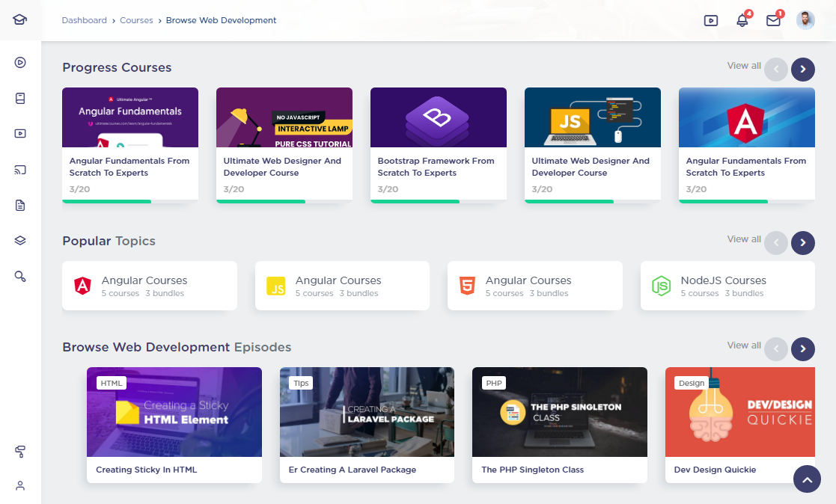The image size is (836, 504).
Task: Open The PHP Singleton Class episode thumbnail
Action: (x=559, y=412)
